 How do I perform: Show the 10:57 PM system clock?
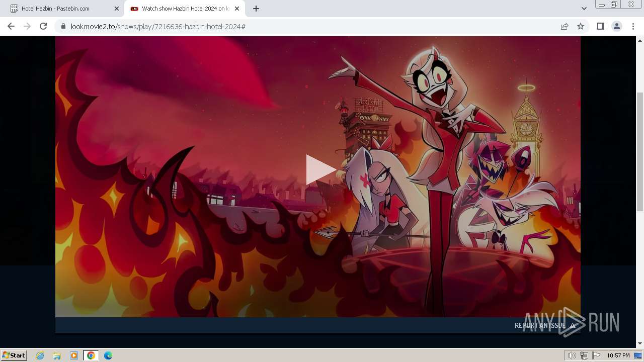click(618, 355)
